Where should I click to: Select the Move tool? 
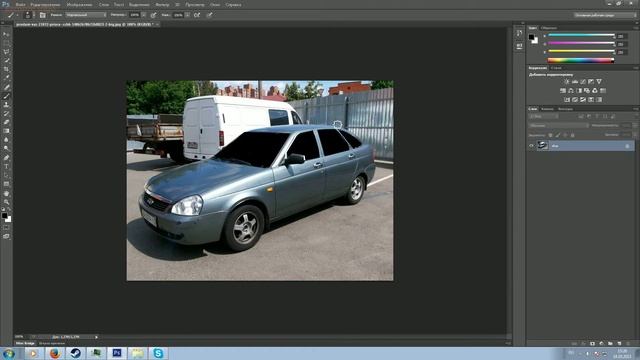coord(6,34)
